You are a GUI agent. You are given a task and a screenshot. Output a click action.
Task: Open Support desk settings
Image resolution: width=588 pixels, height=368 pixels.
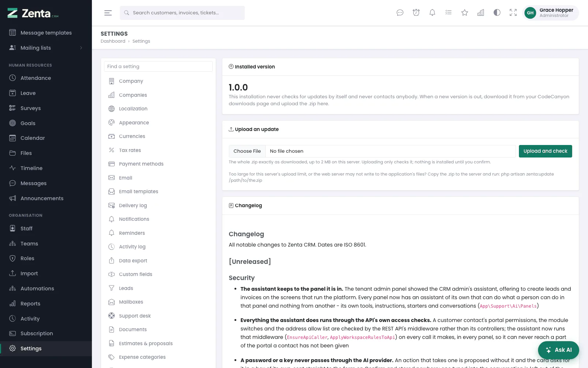coord(158,316)
